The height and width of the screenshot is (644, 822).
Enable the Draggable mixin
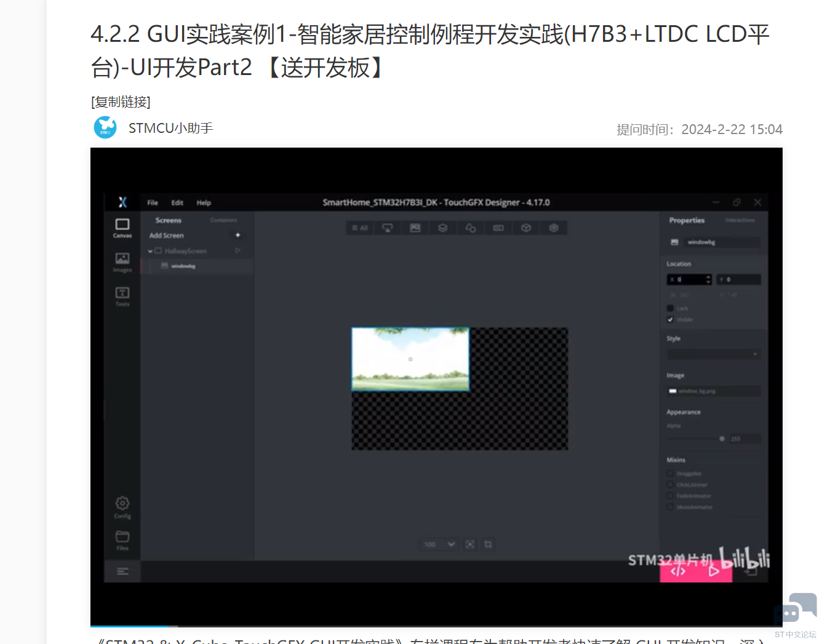[670, 474]
